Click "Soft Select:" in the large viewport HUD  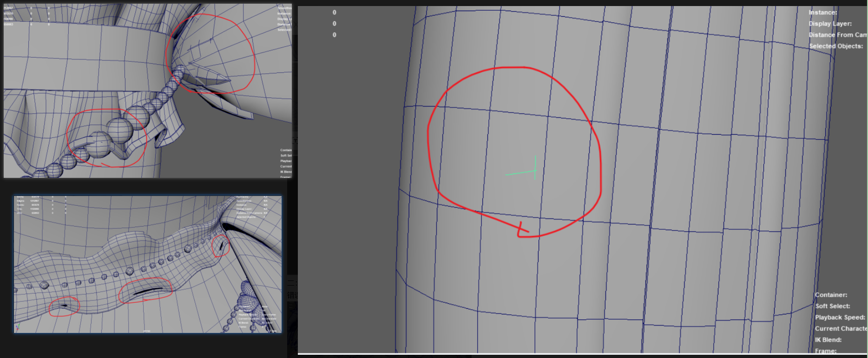click(832, 306)
